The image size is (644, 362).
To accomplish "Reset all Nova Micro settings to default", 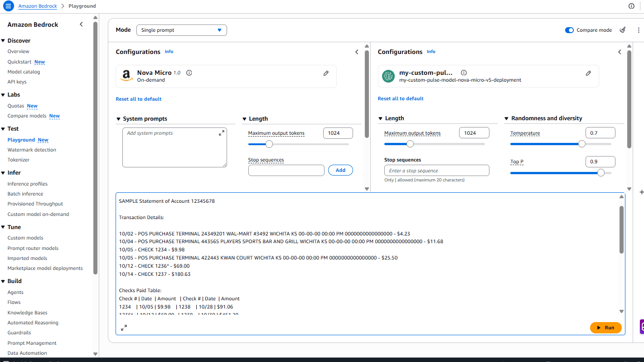I will click(139, 99).
